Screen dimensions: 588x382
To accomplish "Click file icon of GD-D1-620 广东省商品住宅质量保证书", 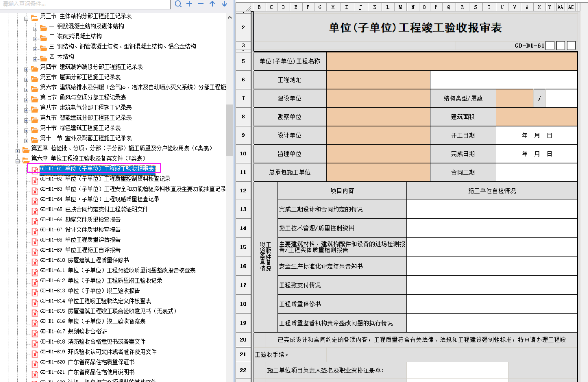I will (x=35, y=363).
